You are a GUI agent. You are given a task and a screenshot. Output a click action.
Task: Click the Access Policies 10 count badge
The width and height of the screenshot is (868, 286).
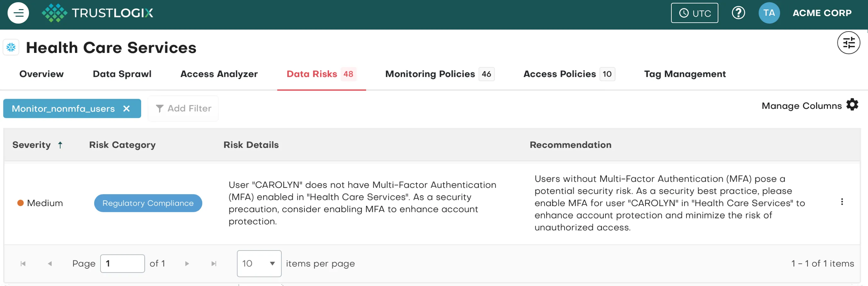click(607, 74)
